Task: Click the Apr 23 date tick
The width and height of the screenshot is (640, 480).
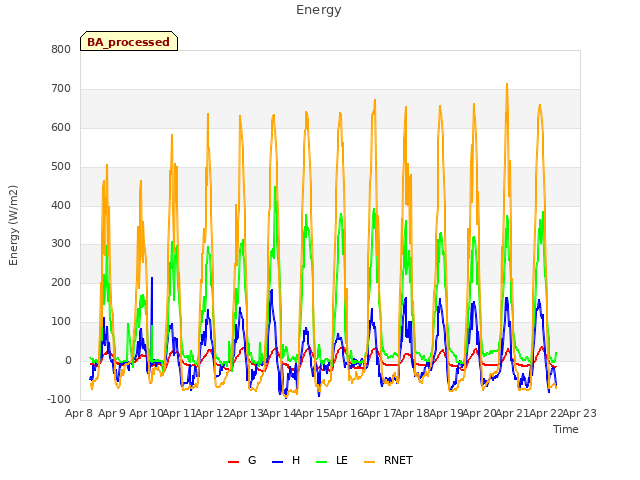Action: 580,413
